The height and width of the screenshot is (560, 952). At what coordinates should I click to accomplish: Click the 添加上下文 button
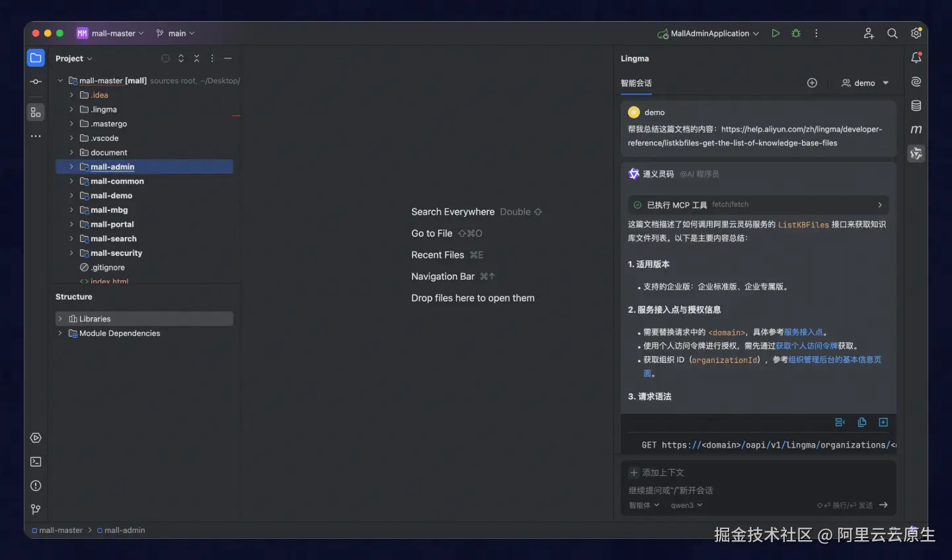657,473
